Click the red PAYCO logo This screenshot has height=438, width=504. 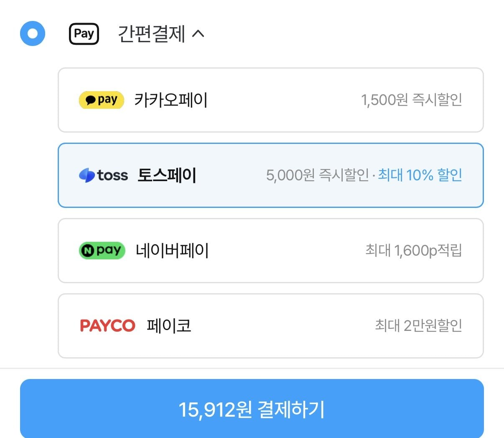pos(107,326)
